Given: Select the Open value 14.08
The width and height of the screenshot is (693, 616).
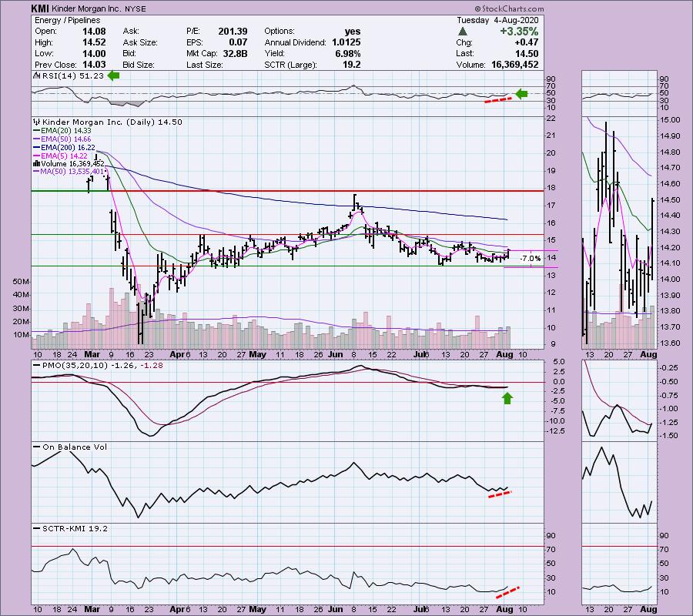Looking at the screenshot, I should click(x=94, y=32).
